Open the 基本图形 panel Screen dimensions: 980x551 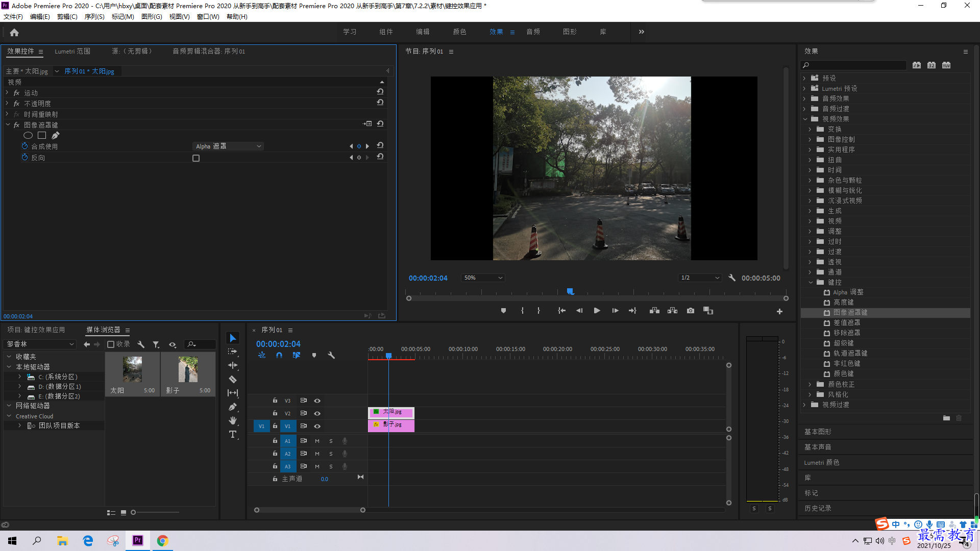tap(818, 432)
